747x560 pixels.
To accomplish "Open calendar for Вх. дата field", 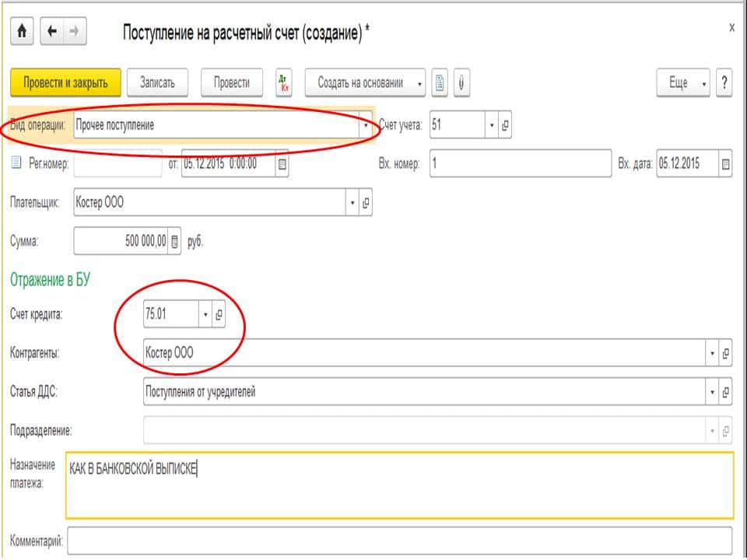I will tap(725, 164).
